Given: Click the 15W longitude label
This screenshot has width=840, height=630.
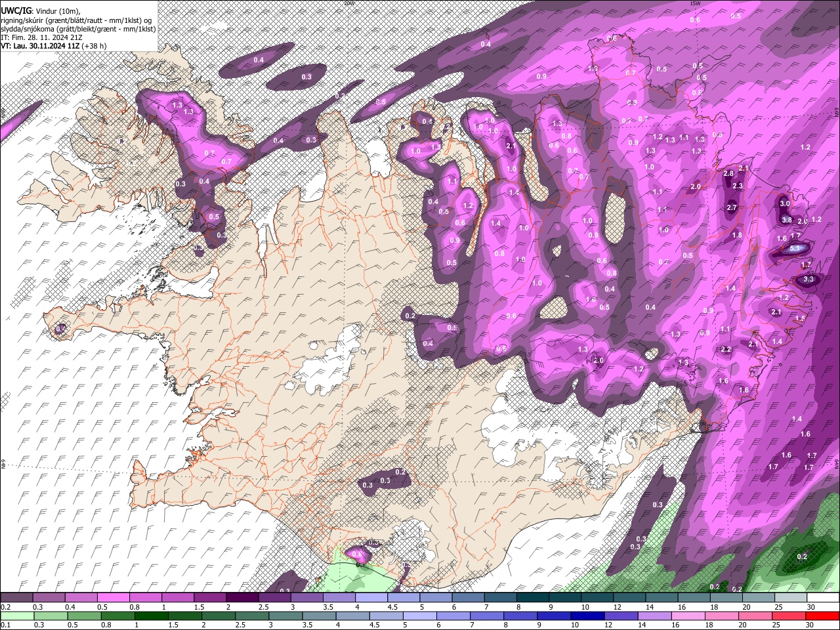Looking at the screenshot, I should pos(695,3).
